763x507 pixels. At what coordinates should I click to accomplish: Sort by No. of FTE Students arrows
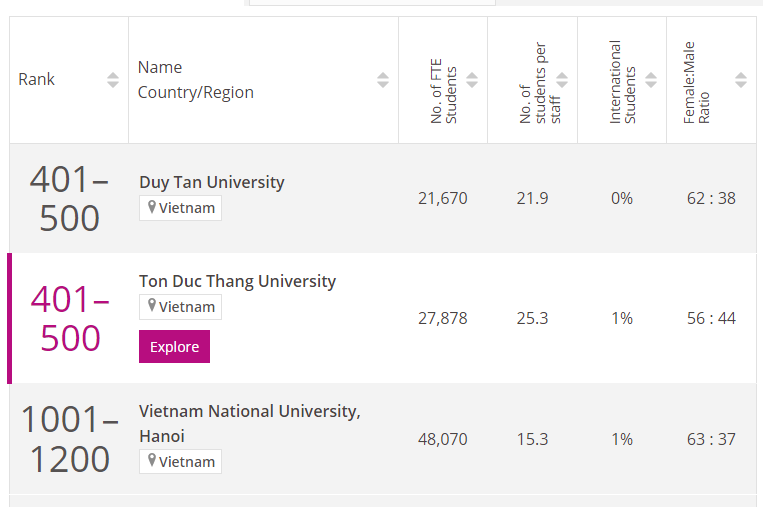coord(472,80)
